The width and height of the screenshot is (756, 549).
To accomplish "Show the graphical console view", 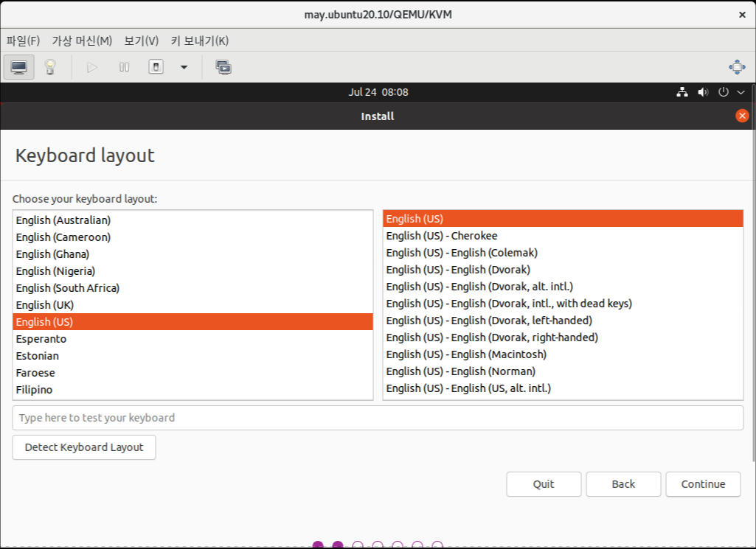I will pos(18,67).
